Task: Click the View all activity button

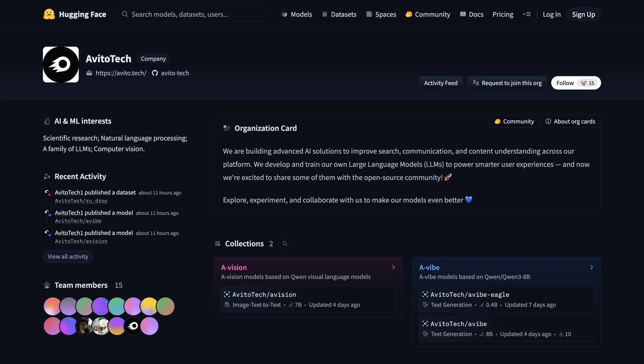Action: tap(68, 257)
